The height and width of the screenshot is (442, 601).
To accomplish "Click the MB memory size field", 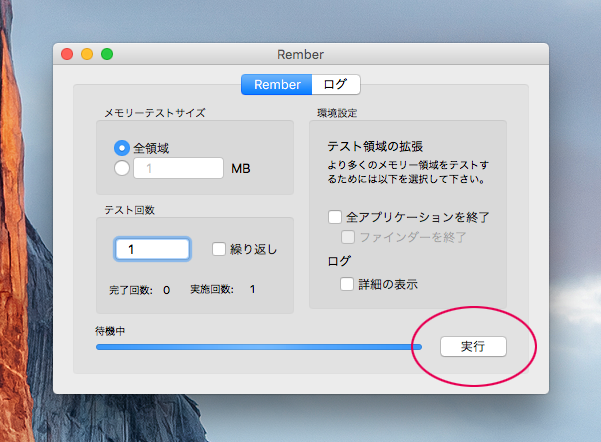I will pos(178,168).
